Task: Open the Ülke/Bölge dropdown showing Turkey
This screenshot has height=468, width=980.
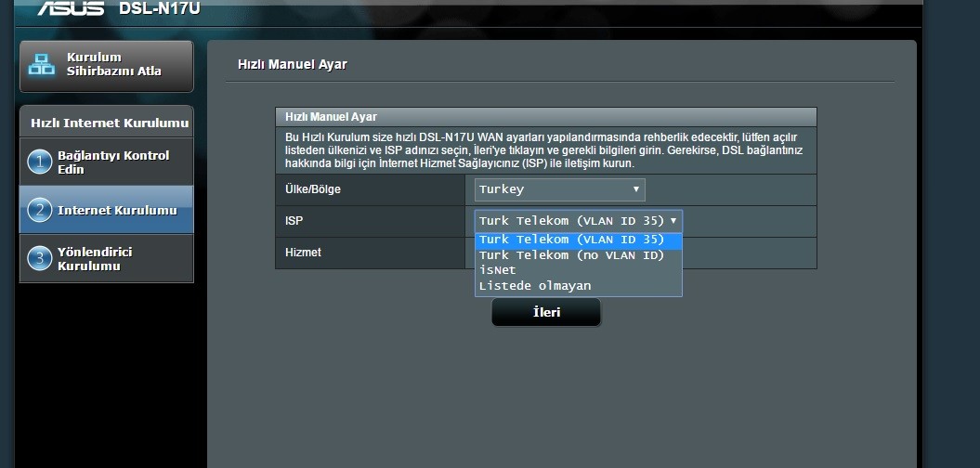Action: point(559,189)
